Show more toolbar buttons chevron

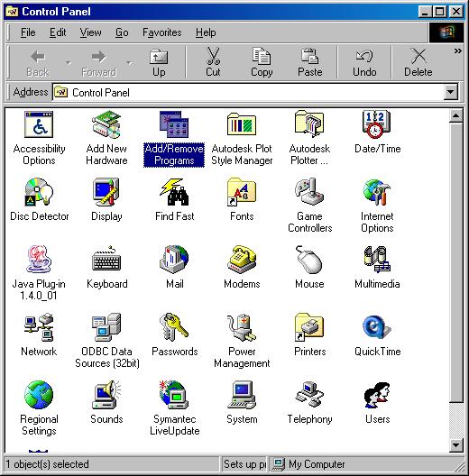tap(458, 51)
